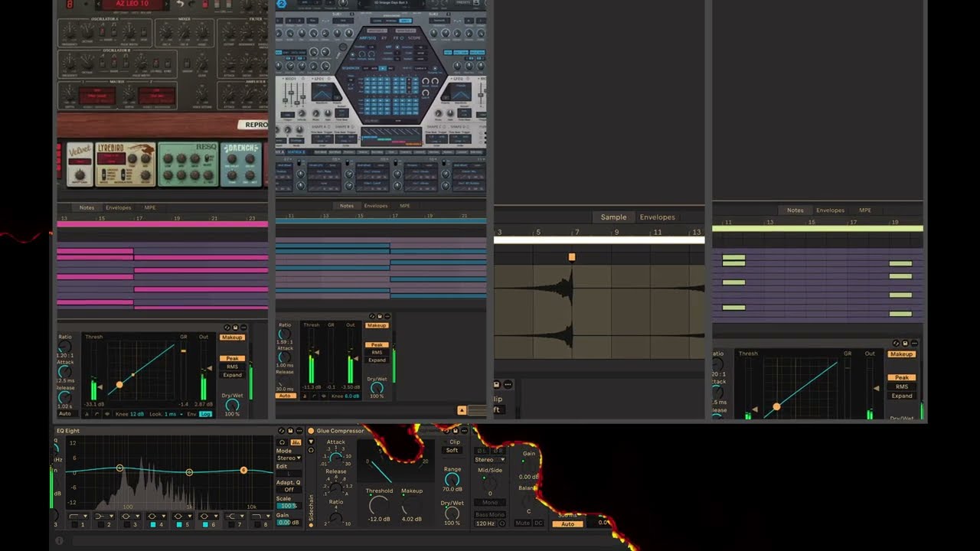Click the EQ Eight save preset icon
Screen dimensions: 980x551
[290, 431]
